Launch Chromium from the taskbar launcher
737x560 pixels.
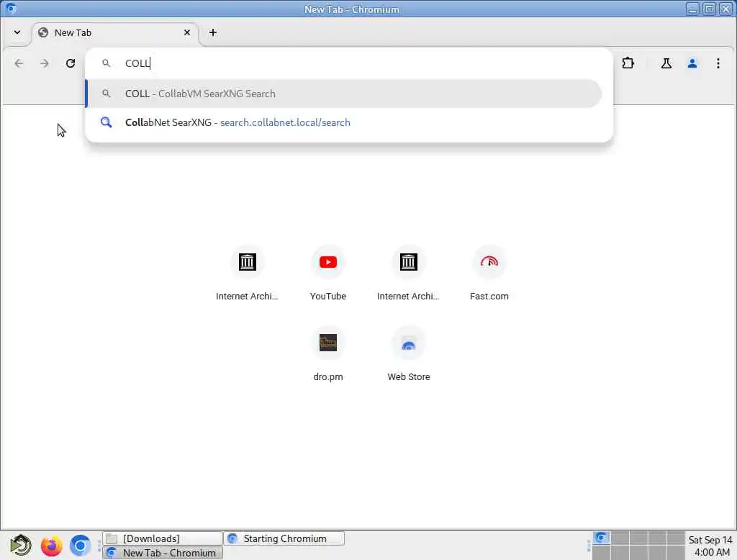pyautogui.click(x=81, y=546)
